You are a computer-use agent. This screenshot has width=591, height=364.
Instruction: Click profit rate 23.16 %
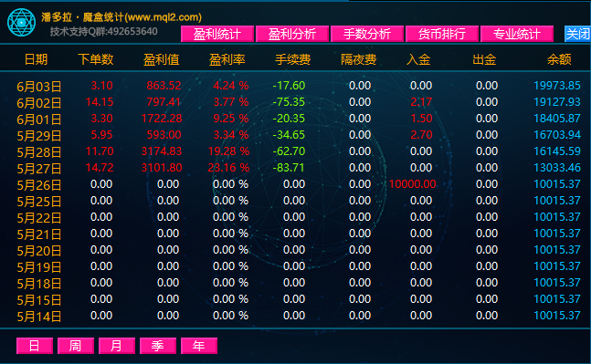[x=228, y=168]
